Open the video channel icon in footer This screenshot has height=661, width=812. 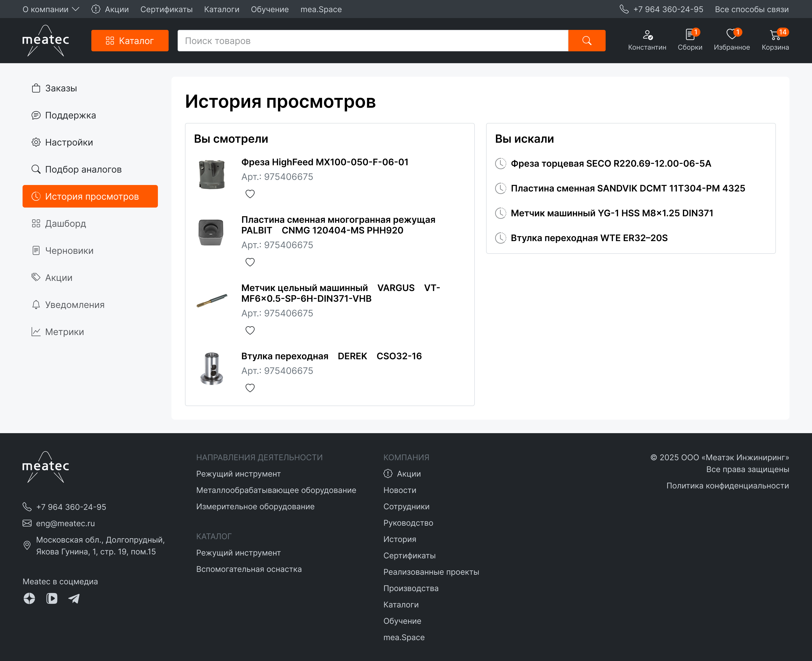click(x=52, y=599)
